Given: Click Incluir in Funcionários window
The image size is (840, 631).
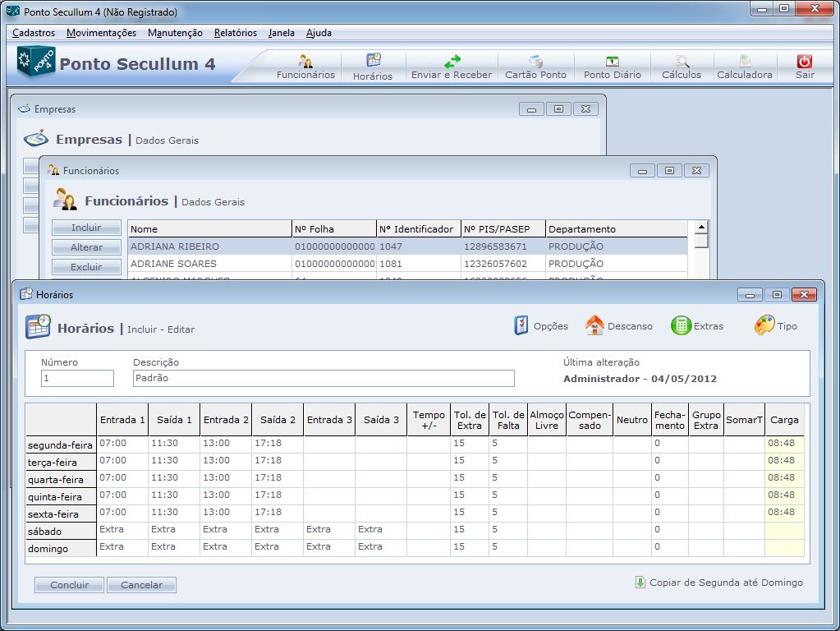Looking at the screenshot, I should pos(86,228).
